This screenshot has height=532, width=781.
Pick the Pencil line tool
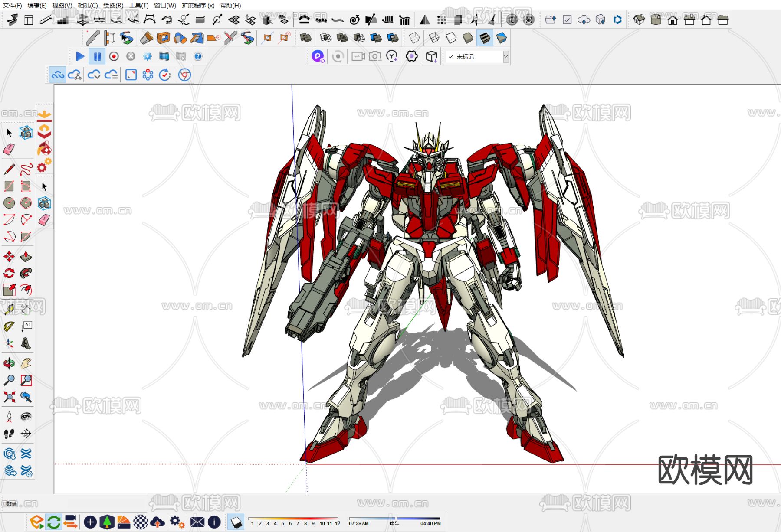(9, 169)
